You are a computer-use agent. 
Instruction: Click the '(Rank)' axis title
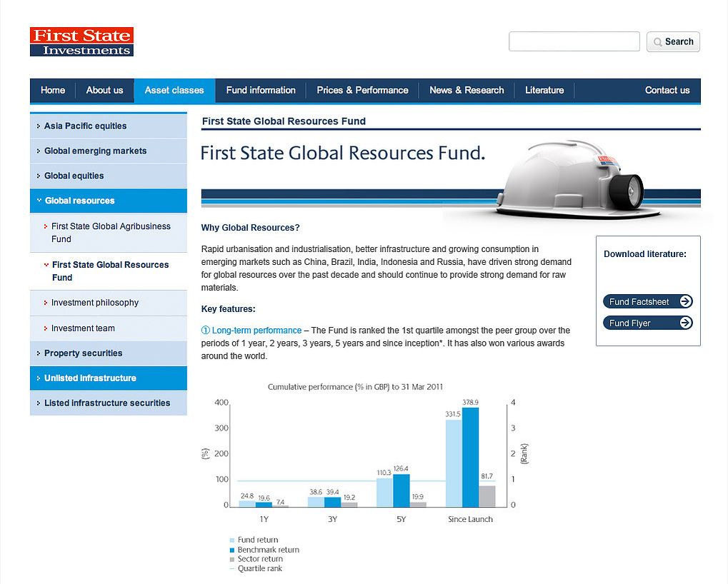[524, 453]
